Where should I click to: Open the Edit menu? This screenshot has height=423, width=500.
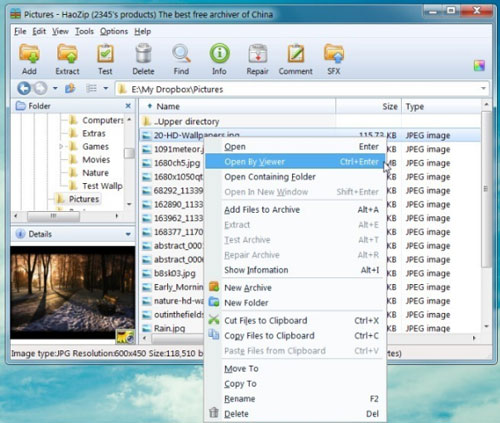pos(39,31)
